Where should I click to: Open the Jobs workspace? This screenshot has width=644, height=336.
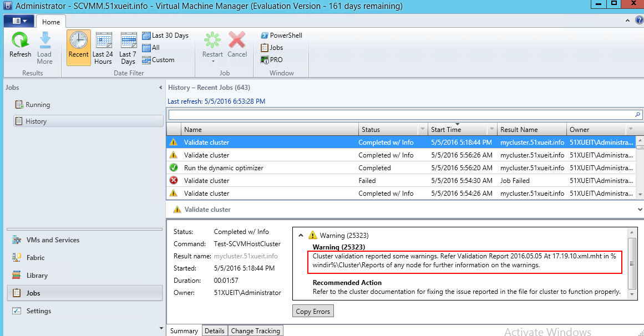pos(85,293)
